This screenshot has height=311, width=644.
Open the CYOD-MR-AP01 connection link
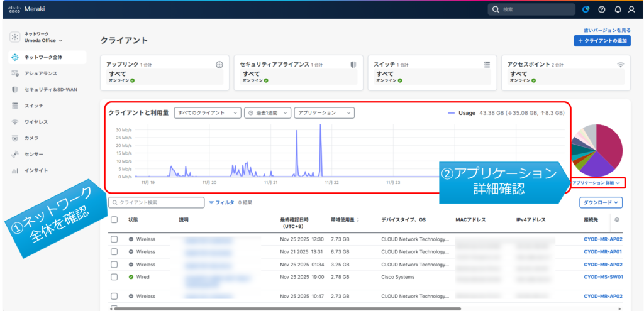pos(603,251)
